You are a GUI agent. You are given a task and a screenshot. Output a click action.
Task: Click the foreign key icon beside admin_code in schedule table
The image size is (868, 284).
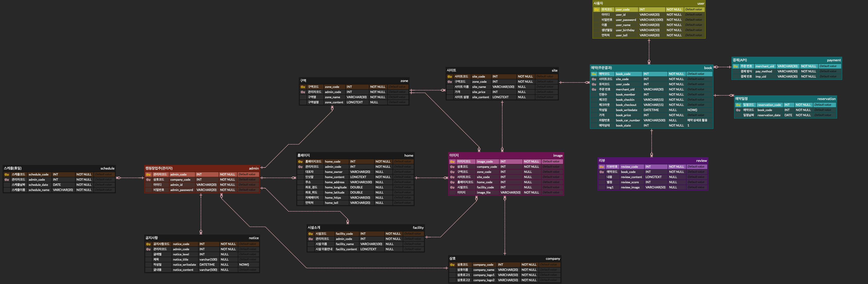[x=6, y=180]
